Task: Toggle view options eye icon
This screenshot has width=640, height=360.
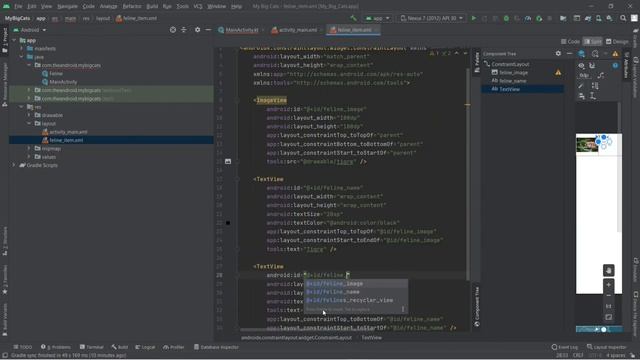Action: coord(581,65)
